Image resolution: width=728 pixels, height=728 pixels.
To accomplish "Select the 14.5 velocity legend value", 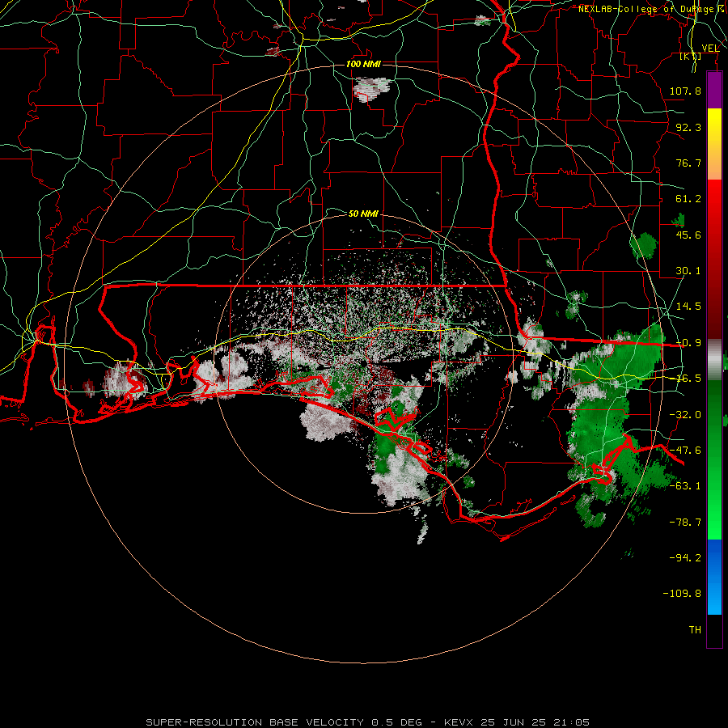I will pos(688,307).
